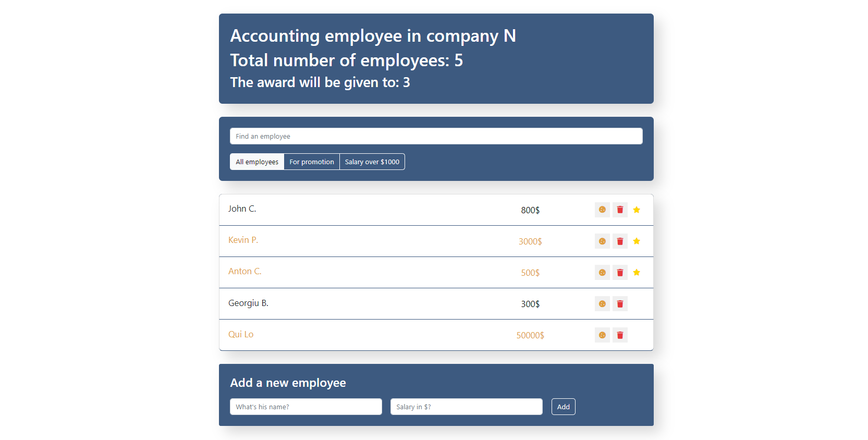
Task: Toggle the award star next to John C.
Action: pos(637,210)
